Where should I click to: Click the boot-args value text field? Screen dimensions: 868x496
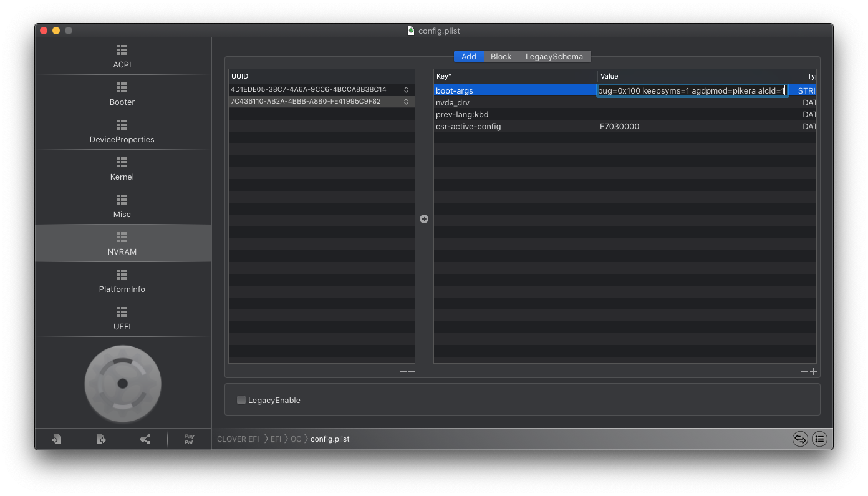coord(691,91)
